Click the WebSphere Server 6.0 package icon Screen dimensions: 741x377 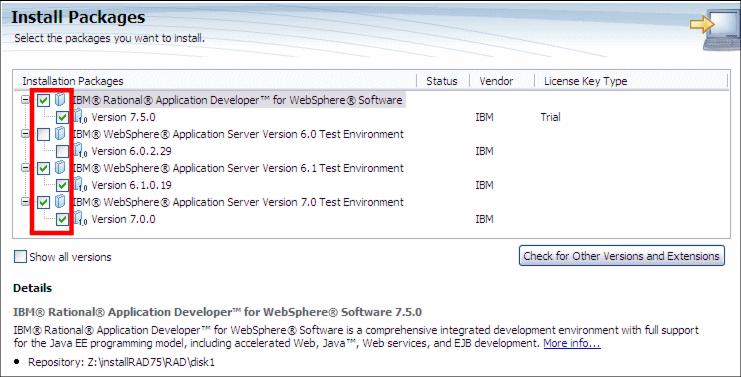[60, 134]
